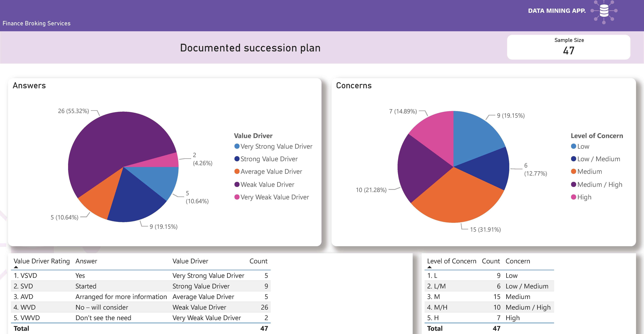644x334 pixels.
Task: Click sort arrow under Value Driver Rating
Action: tap(16, 267)
